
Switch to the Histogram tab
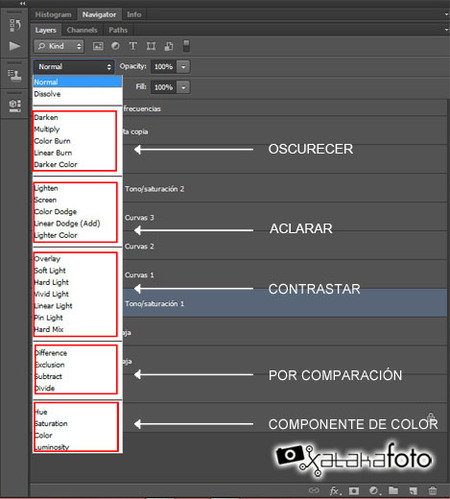(x=53, y=15)
